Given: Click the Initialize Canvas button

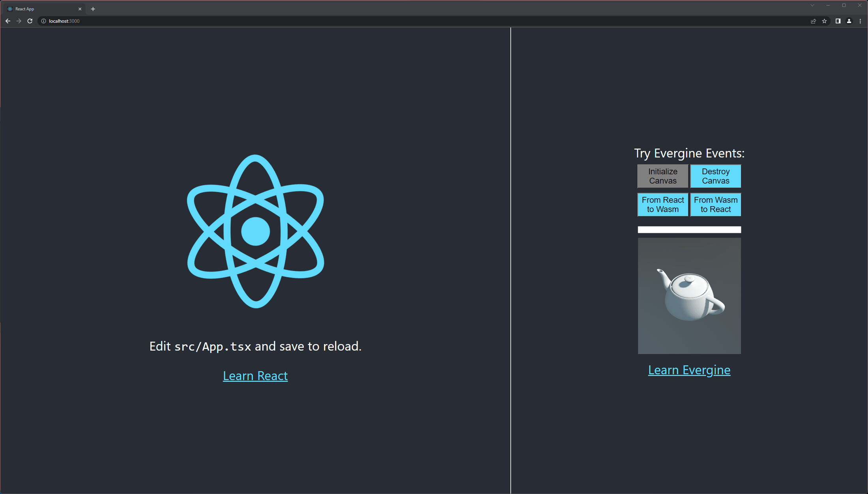Looking at the screenshot, I should pyautogui.click(x=662, y=176).
